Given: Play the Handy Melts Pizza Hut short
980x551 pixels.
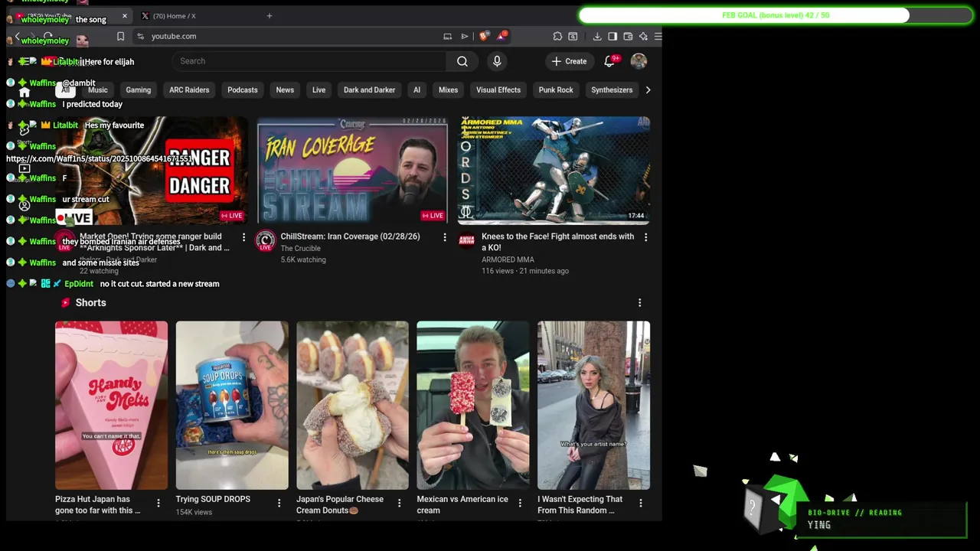Looking at the screenshot, I should pyautogui.click(x=111, y=405).
